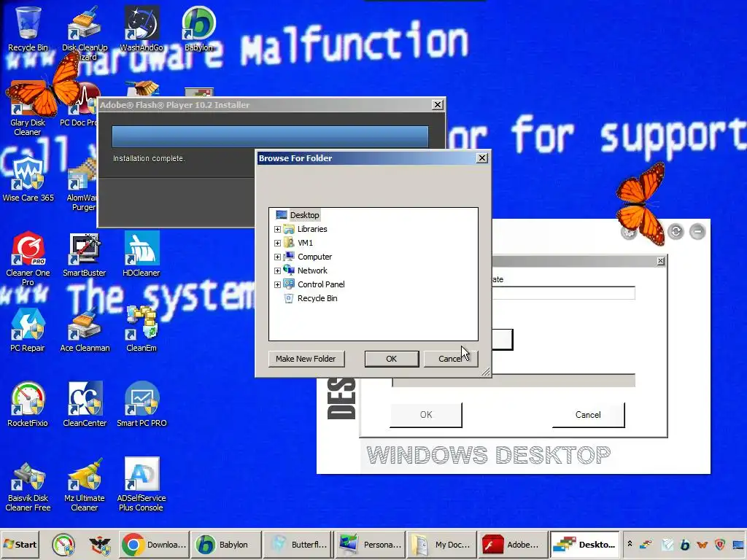Launch the SmartBuster desktop shortcut

tap(85, 254)
